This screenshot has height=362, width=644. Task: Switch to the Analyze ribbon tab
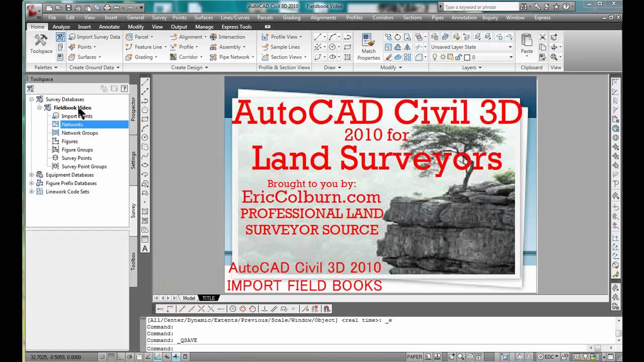(x=61, y=27)
